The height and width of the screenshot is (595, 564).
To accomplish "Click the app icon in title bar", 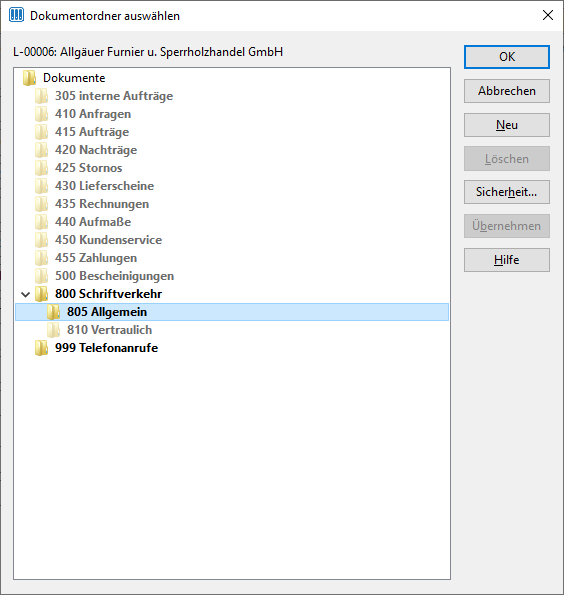I will point(16,15).
